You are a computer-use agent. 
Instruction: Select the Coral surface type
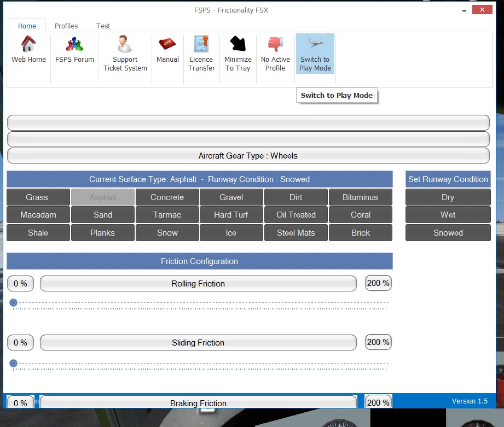(x=361, y=215)
